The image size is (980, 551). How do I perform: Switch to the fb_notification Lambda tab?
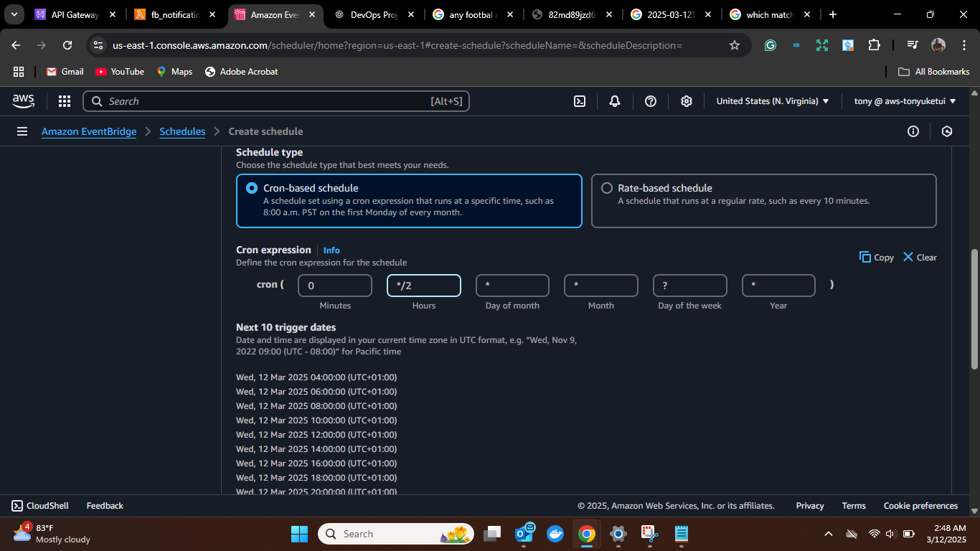click(x=176, y=14)
